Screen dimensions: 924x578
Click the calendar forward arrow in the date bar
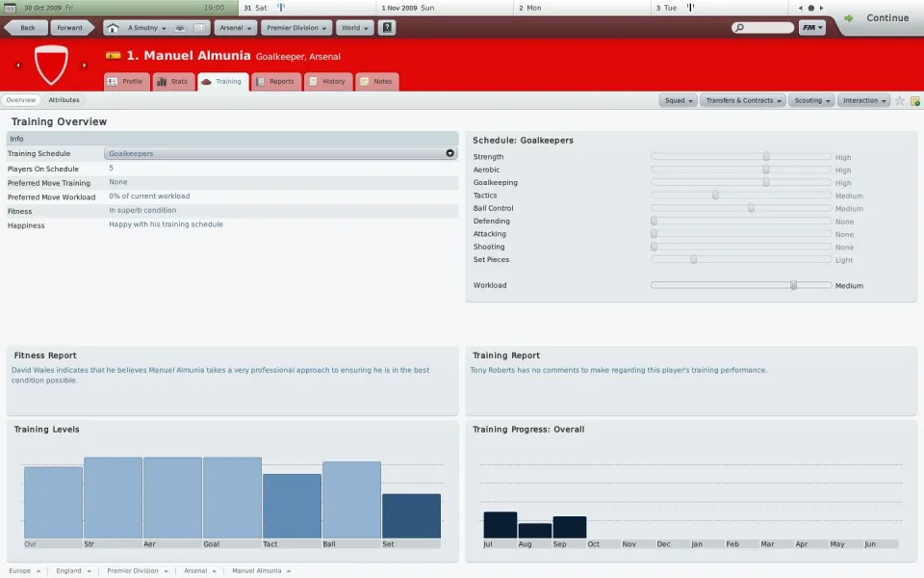point(824,8)
